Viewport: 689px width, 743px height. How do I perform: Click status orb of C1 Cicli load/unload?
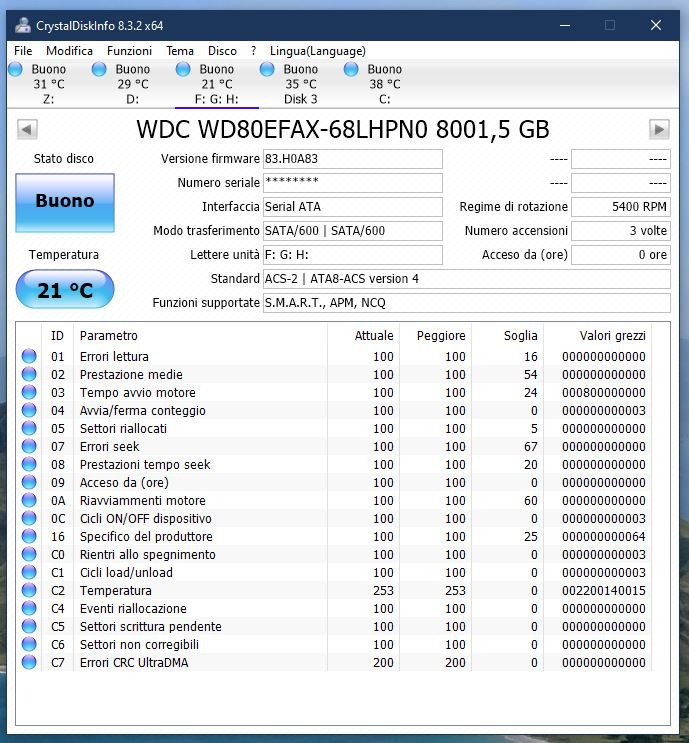[x=29, y=572]
